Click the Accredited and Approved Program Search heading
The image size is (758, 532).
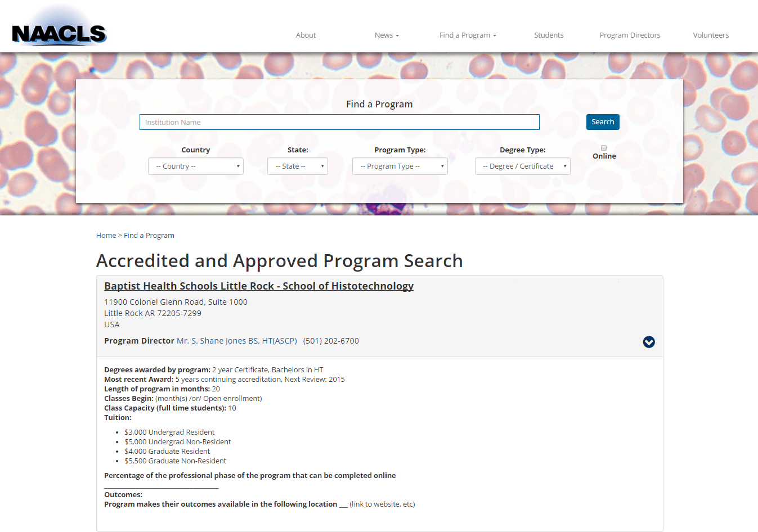pos(280,261)
